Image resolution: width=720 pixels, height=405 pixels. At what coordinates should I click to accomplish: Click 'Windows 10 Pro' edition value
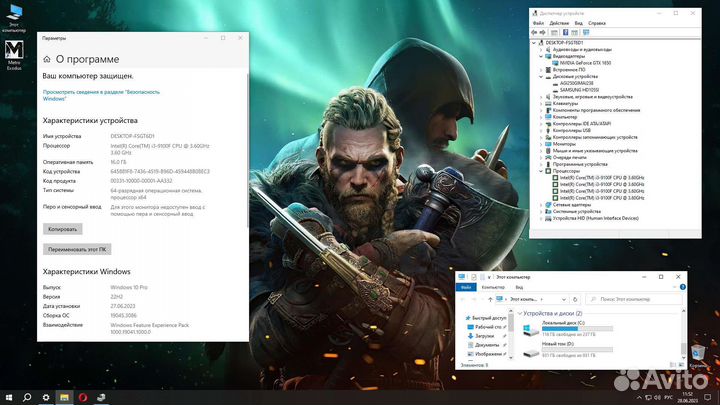129,287
